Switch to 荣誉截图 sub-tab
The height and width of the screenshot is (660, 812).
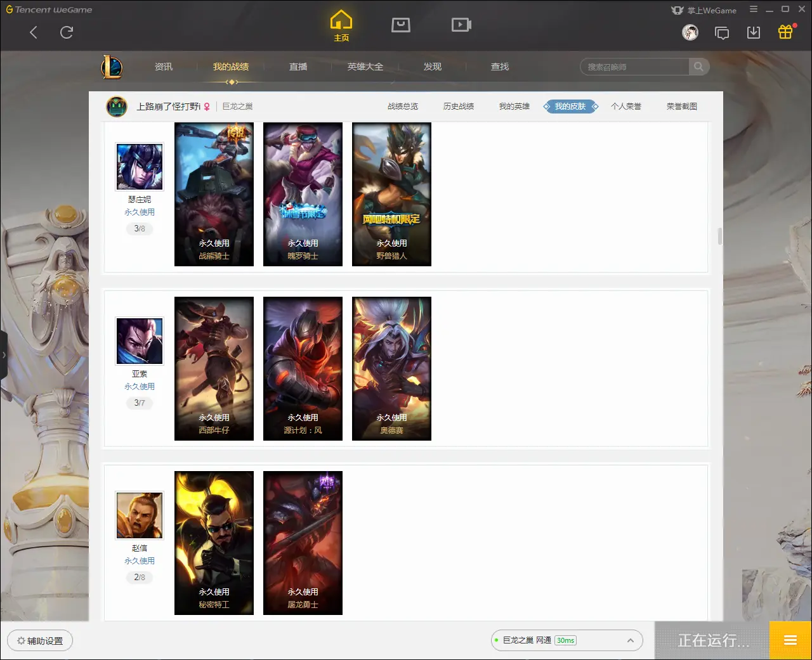point(682,107)
